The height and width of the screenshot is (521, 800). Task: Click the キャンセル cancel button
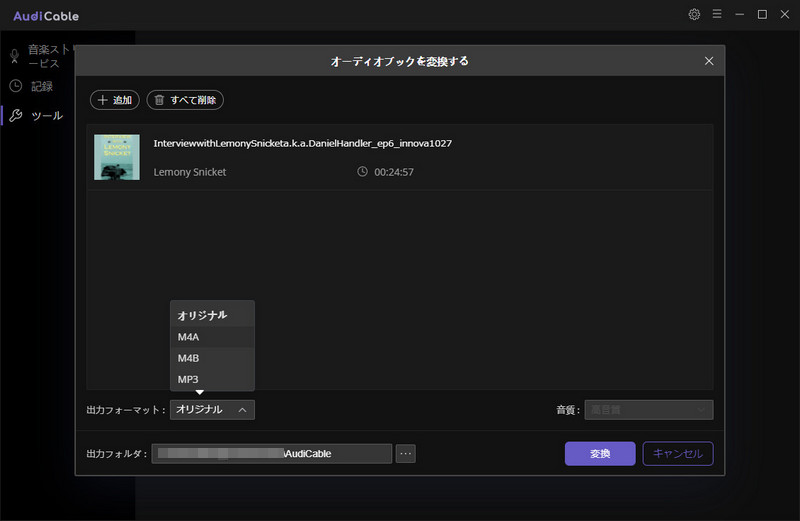[x=678, y=454]
